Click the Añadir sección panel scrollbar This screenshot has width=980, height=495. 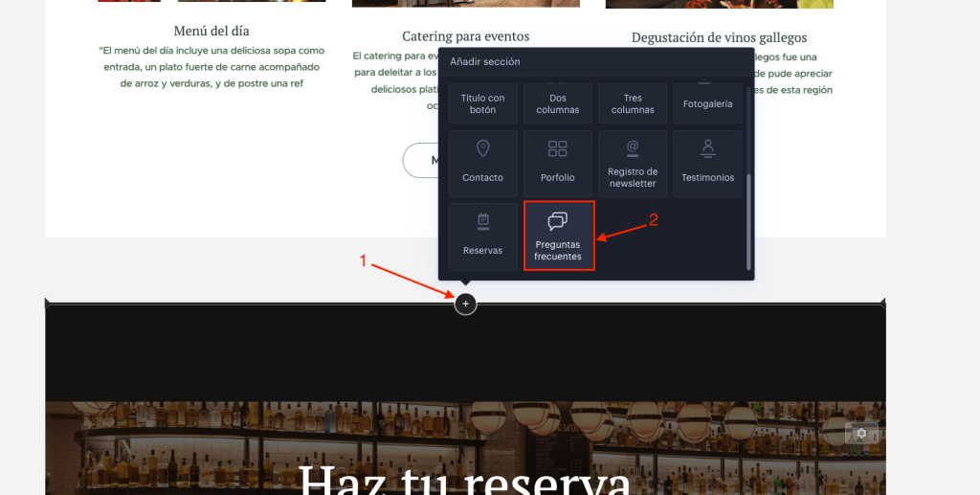(748, 222)
